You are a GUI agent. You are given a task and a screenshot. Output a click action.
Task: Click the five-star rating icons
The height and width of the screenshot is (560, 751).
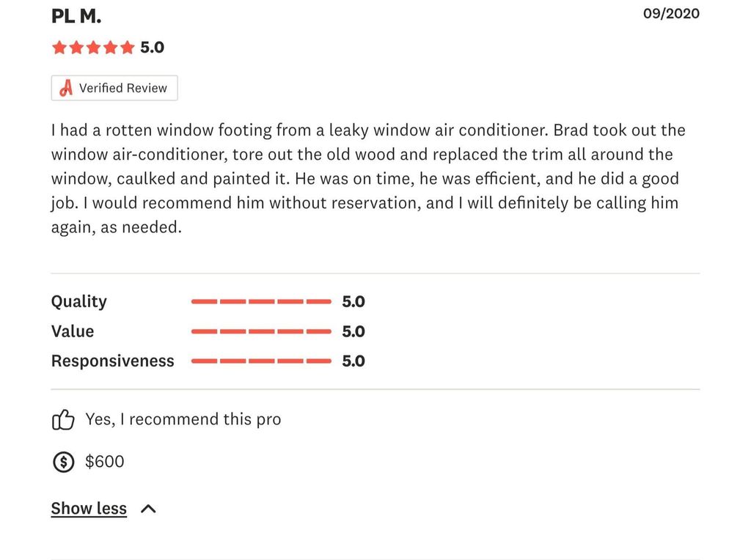pos(93,48)
